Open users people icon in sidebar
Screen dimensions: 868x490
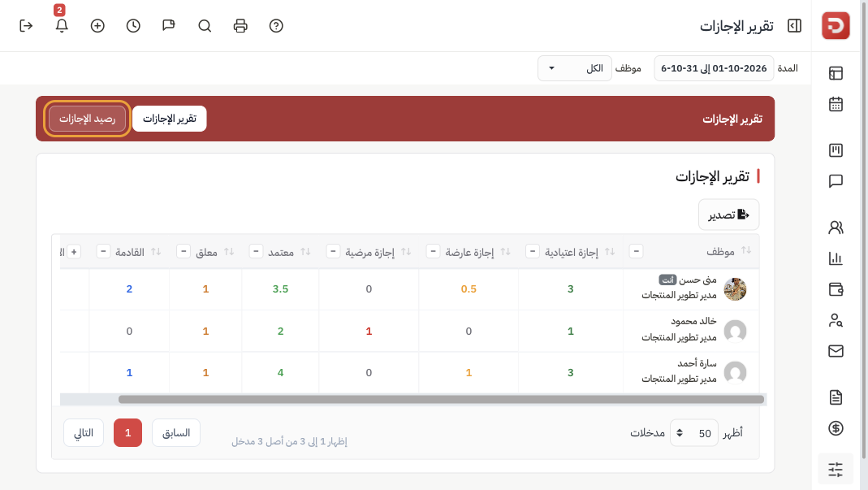836,228
